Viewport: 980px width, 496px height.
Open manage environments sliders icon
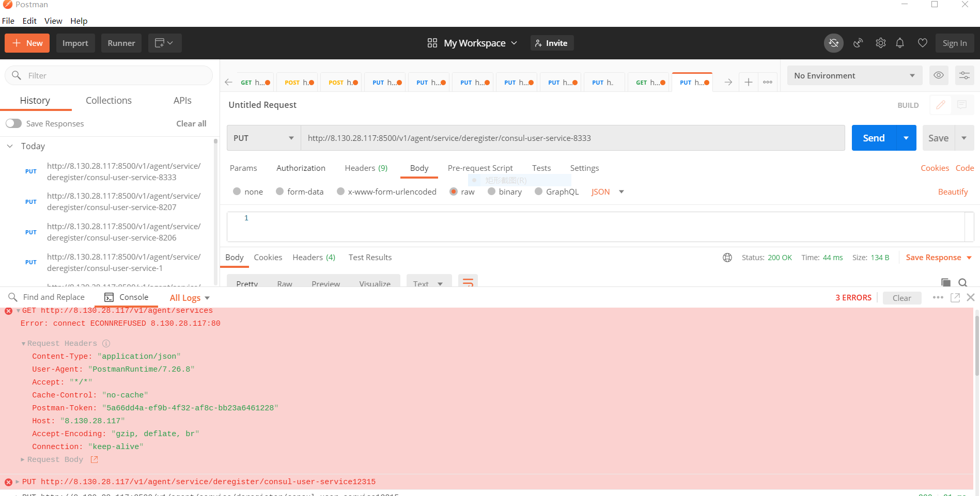coord(964,75)
